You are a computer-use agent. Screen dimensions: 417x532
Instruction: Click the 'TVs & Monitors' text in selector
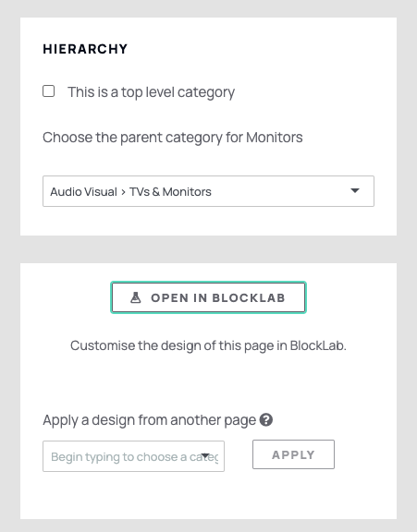coord(170,192)
